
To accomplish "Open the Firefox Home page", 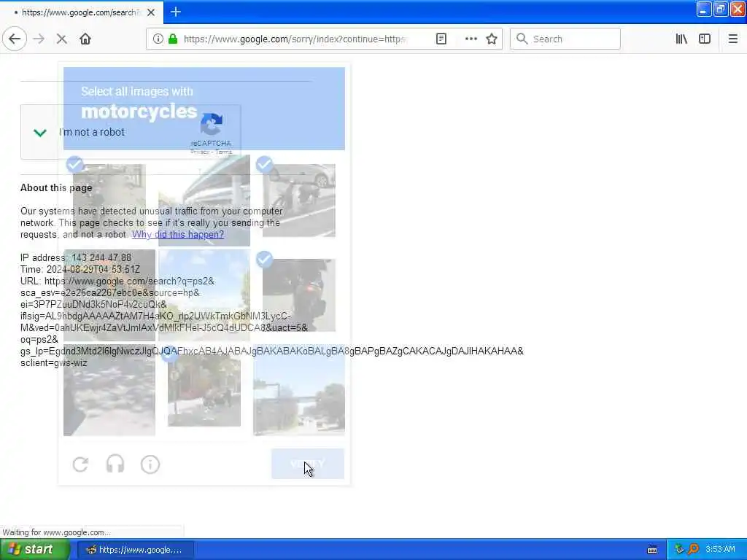I will click(x=85, y=39).
